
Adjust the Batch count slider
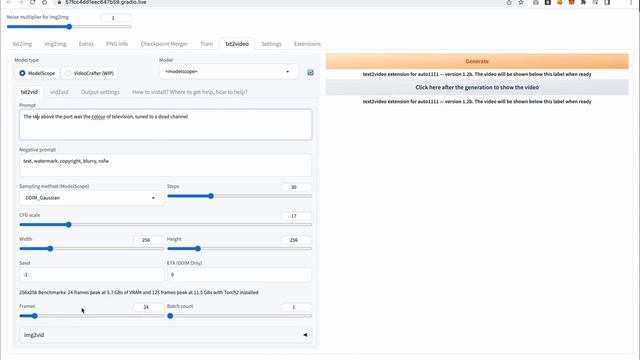pyautogui.click(x=240, y=316)
